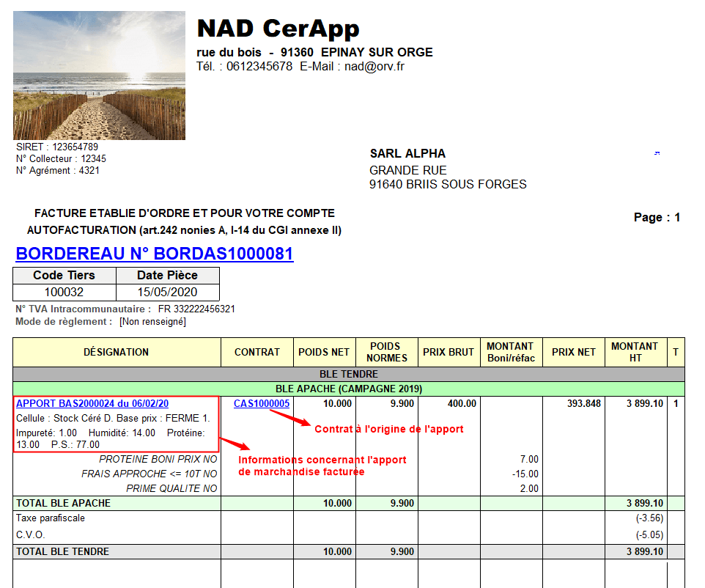Select the BLE APACHE (CAMPAGNE 2019) green row
This screenshot has height=588, width=705.
pyautogui.click(x=348, y=389)
